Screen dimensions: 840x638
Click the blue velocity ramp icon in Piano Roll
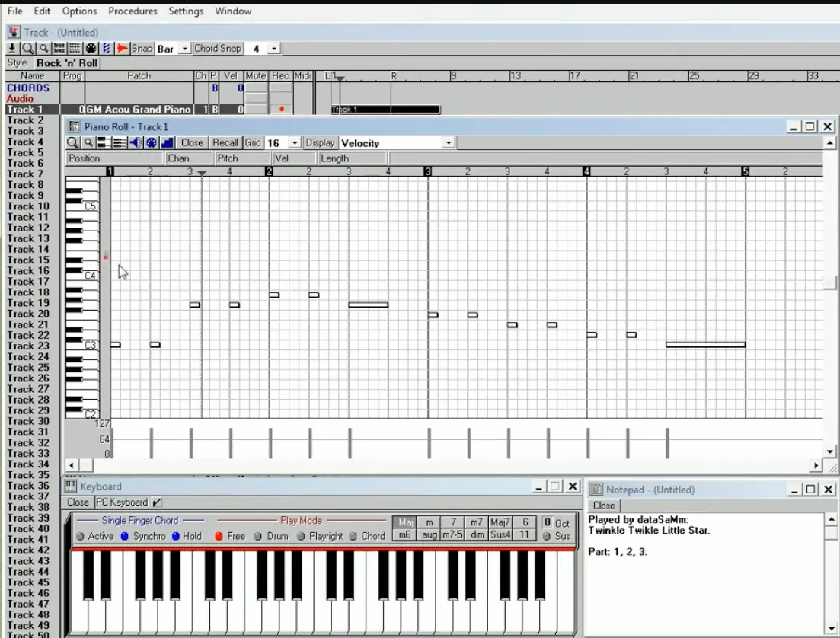click(x=168, y=143)
